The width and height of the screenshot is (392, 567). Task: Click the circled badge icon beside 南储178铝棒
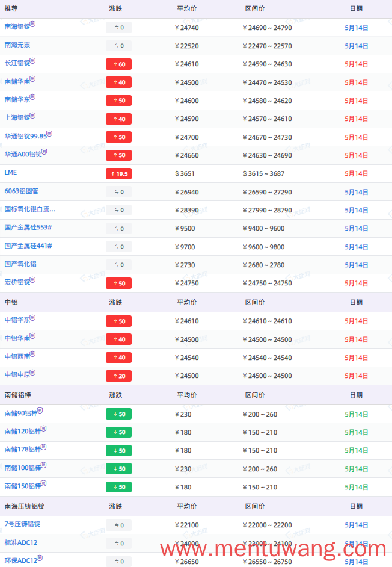[x=44, y=447]
